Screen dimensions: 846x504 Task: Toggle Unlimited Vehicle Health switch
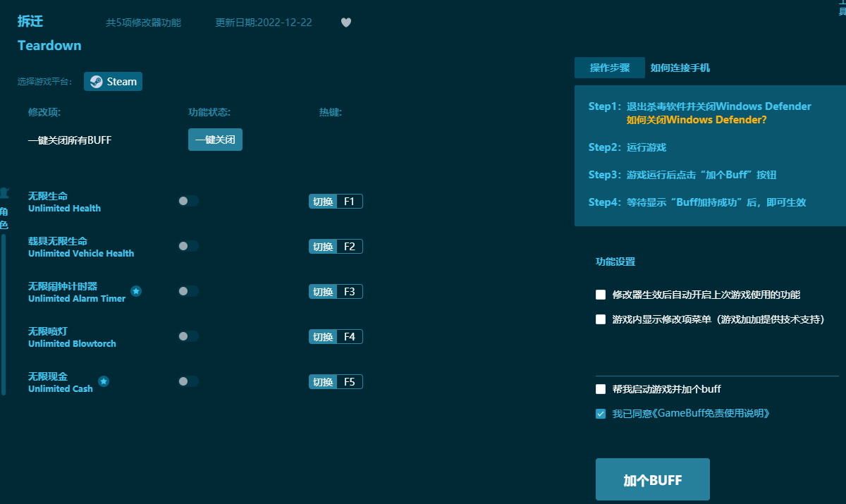click(188, 246)
